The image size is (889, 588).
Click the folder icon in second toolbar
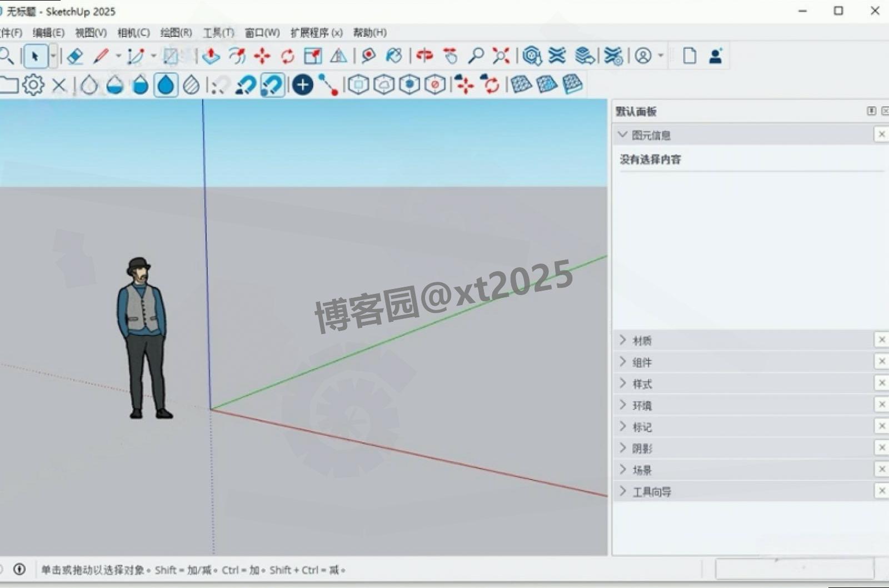(8, 85)
